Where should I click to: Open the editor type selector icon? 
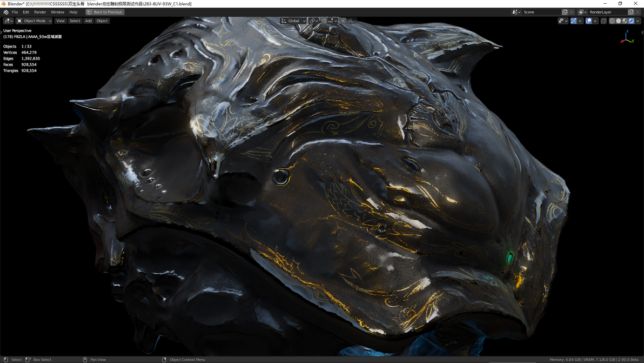[8, 21]
